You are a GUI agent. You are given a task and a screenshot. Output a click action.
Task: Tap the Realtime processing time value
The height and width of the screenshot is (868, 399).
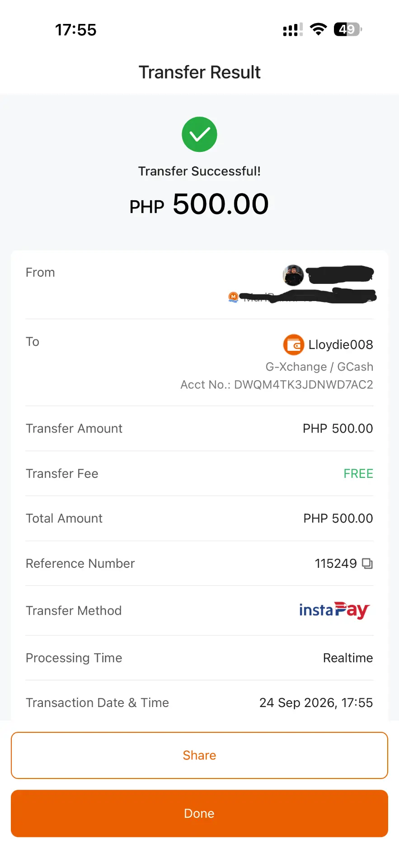point(348,658)
